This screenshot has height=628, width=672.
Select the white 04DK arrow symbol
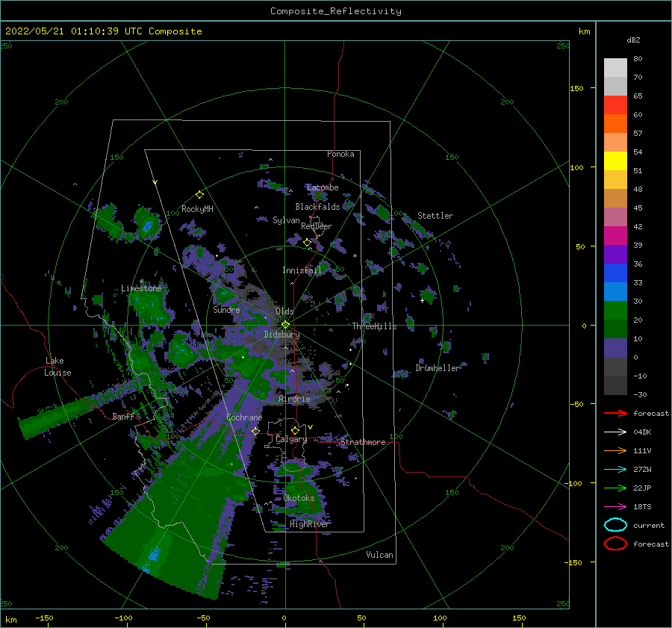pos(615,432)
